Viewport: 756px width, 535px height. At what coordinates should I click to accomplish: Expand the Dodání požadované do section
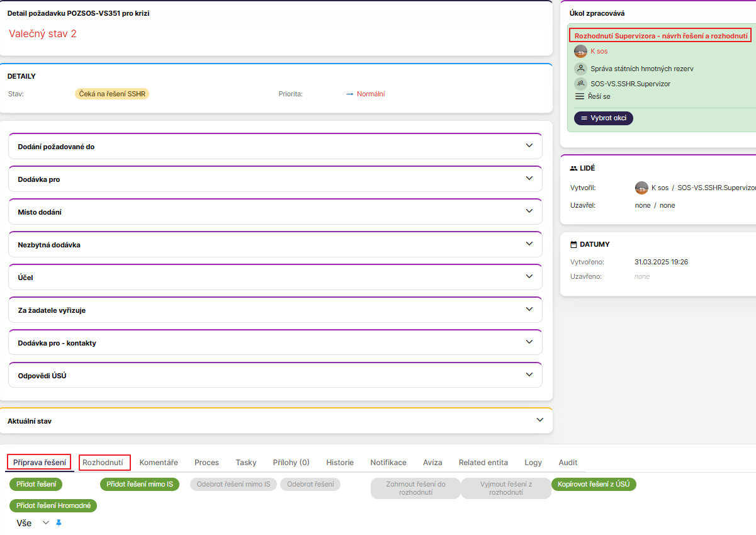[529, 146]
